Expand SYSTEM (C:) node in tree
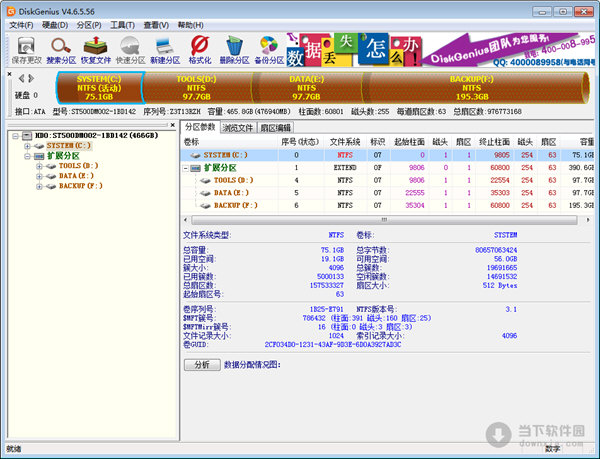The width and height of the screenshot is (600, 459). point(27,146)
